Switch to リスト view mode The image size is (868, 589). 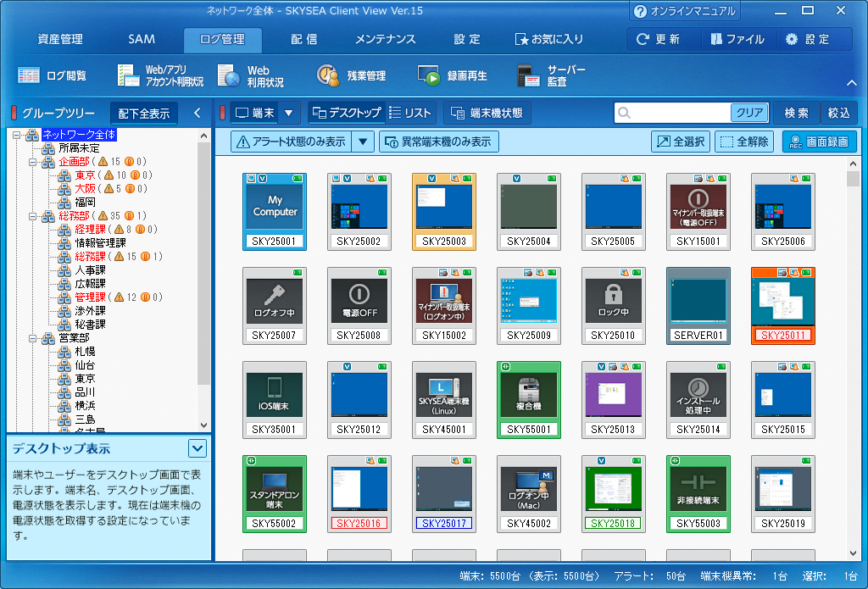410,113
